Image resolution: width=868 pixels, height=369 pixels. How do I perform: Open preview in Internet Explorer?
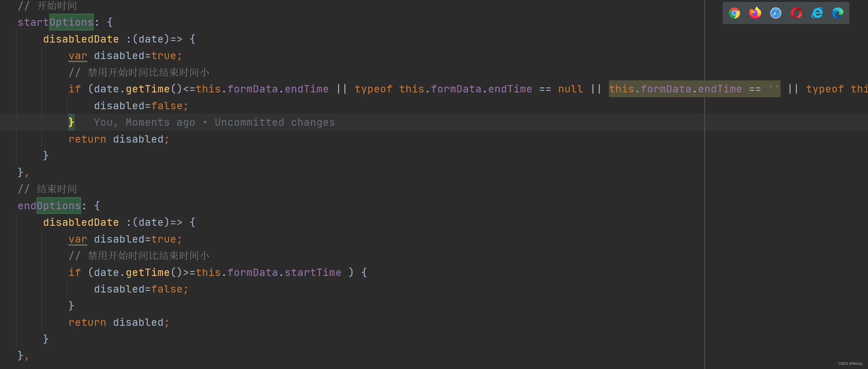[x=817, y=13]
